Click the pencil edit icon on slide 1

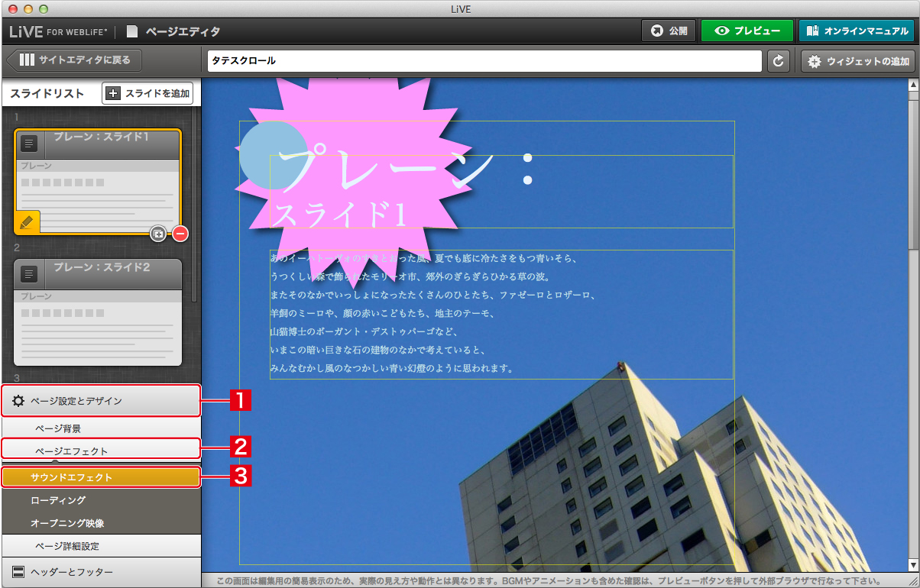tap(27, 222)
